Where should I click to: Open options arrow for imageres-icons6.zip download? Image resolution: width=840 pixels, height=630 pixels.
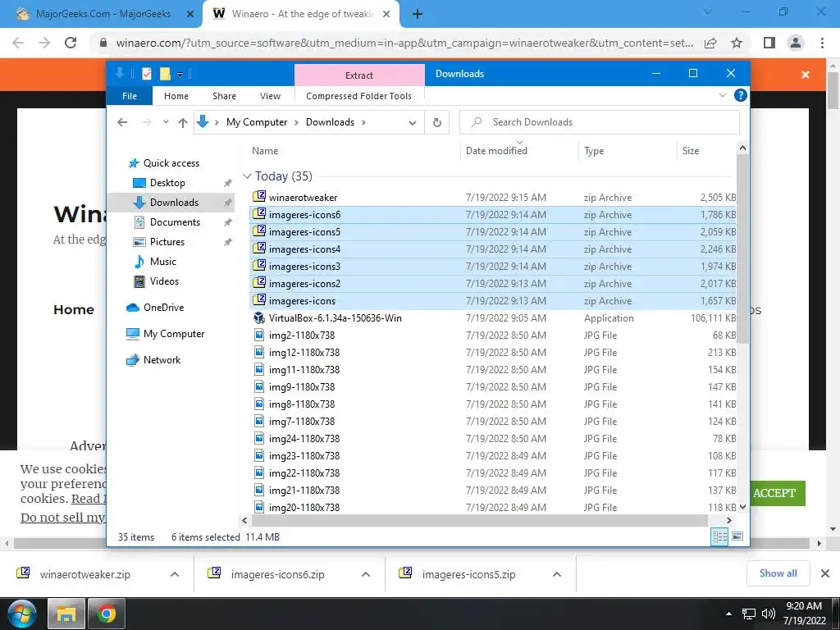tap(366, 574)
